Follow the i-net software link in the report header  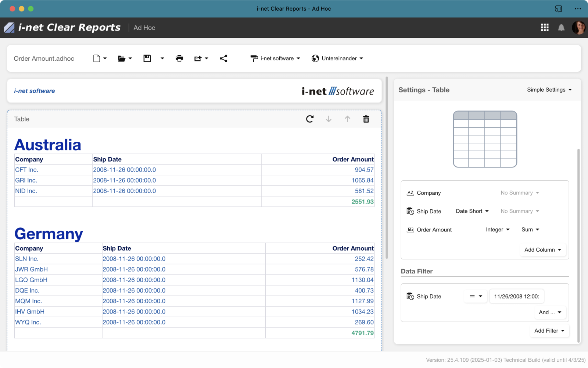34,91
